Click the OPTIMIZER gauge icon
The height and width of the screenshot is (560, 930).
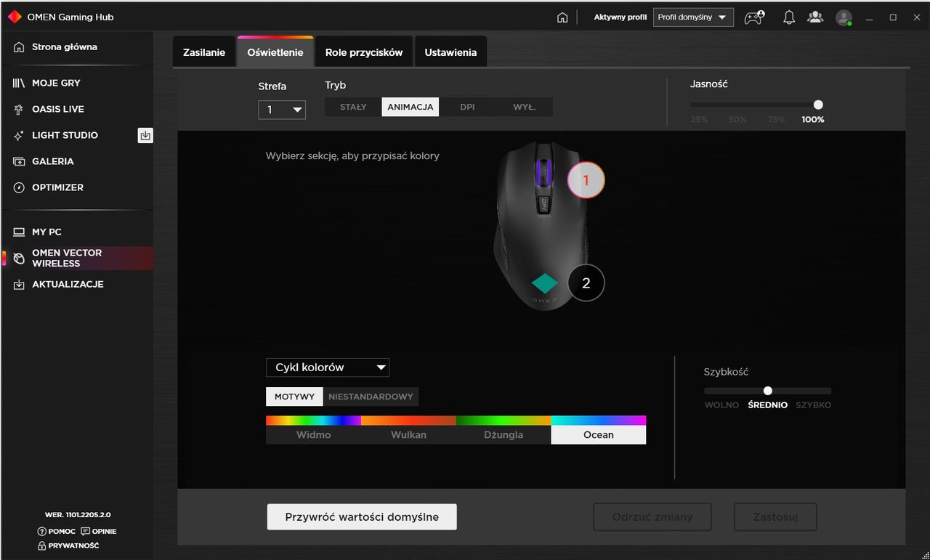pyautogui.click(x=19, y=188)
